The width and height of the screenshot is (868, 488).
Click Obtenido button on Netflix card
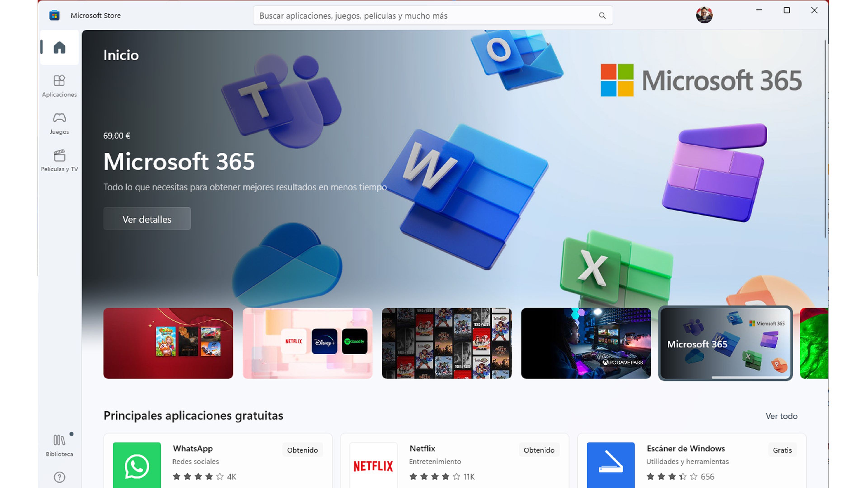[x=539, y=450]
